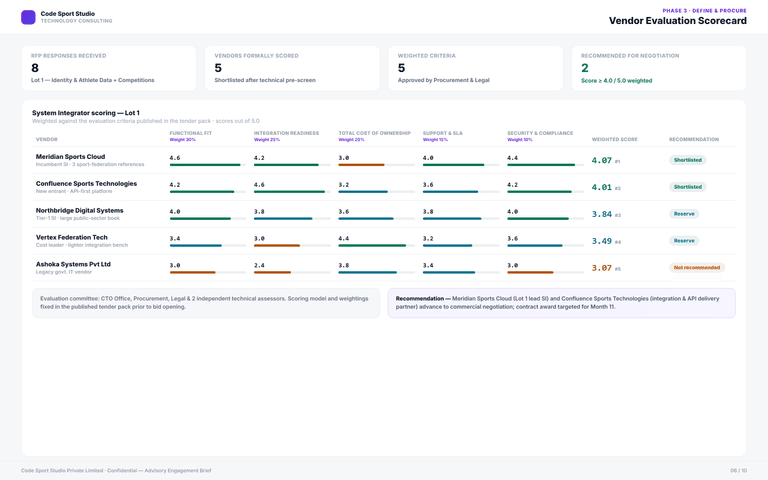Select the Meridian Sports Cloud vendor name
Viewport: 768px width, 480px height.
tap(70, 157)
